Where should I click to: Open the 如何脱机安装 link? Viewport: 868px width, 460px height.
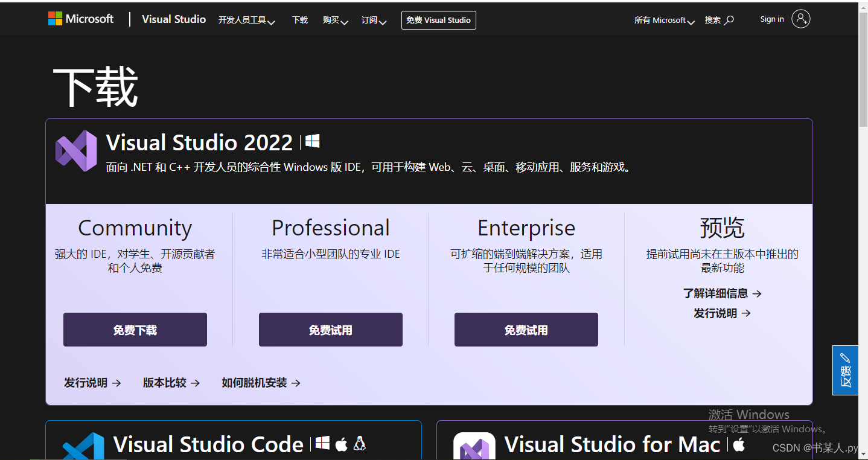pyautogui.click(x=261, y=383)
